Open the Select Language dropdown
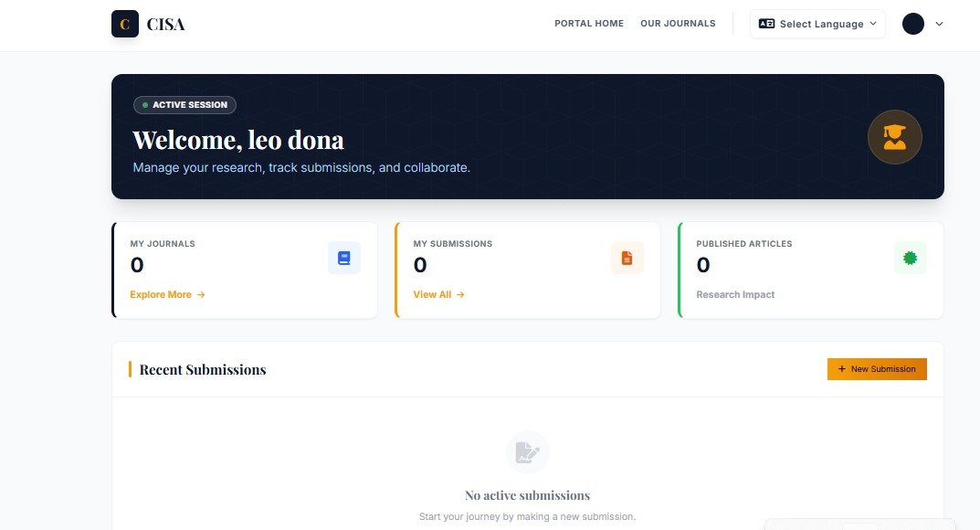The width and height of the screenshot is (980, 530). (x=817, y=24)
